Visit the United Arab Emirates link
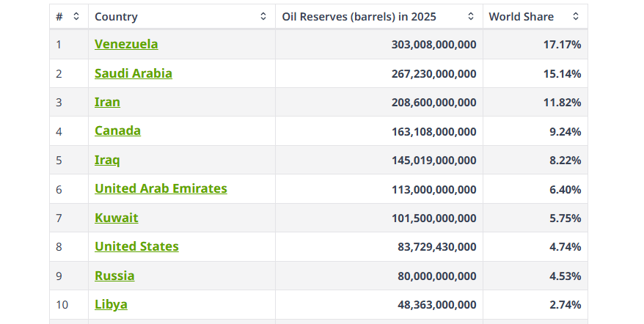644x324 pixels. click(x=161, y=188)
